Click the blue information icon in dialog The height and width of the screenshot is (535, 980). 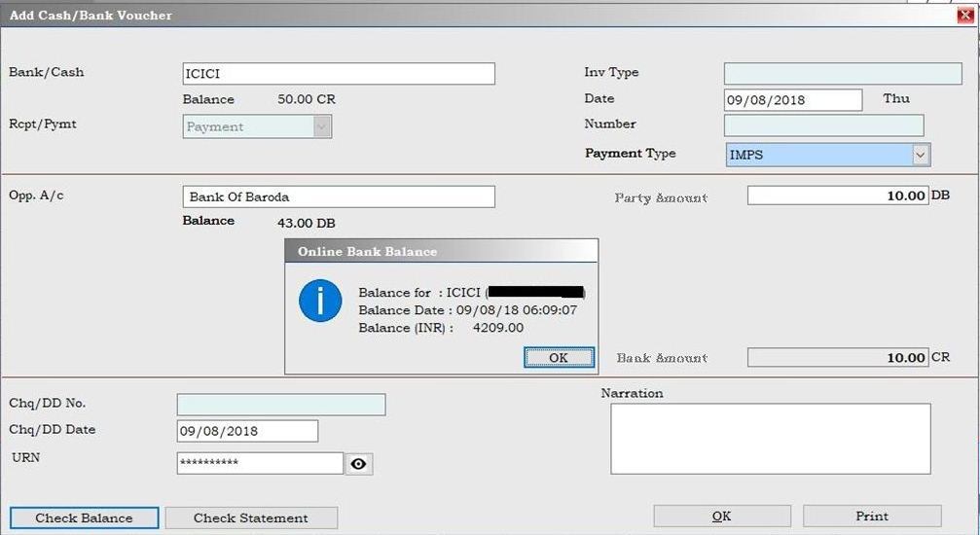tap(320, 301)
